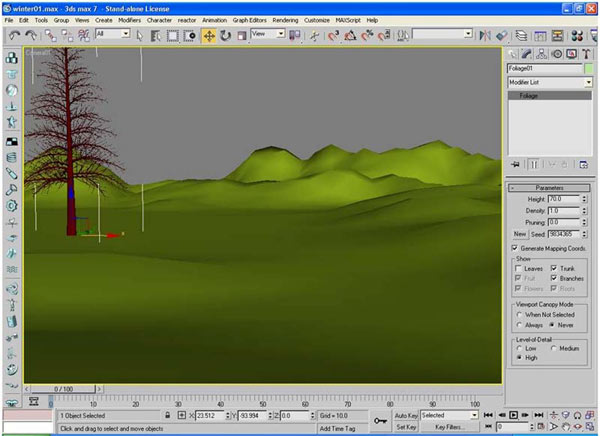Click the Align tool icon
Viewport: 600px width, 436px height.
point(502,36)
